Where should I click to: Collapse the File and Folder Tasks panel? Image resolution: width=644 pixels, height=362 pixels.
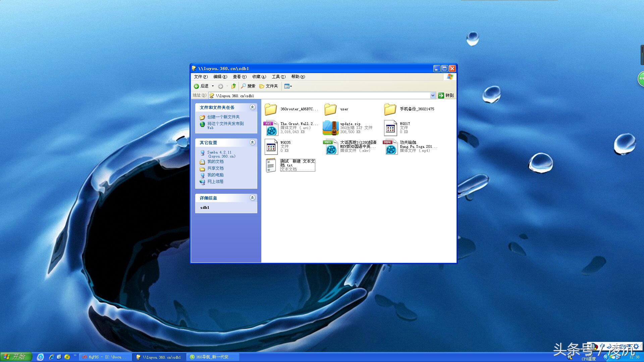pos(252,107)
